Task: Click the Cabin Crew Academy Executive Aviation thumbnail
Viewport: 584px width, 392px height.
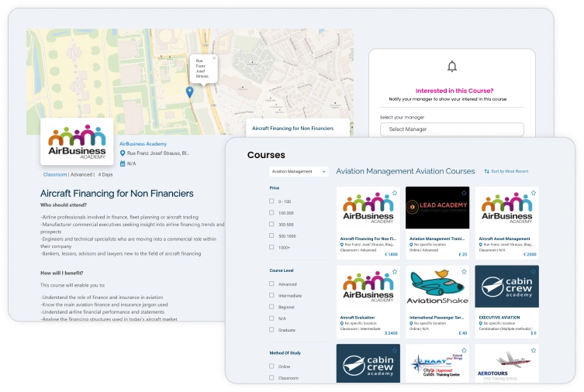Action: tap(507, 287)
